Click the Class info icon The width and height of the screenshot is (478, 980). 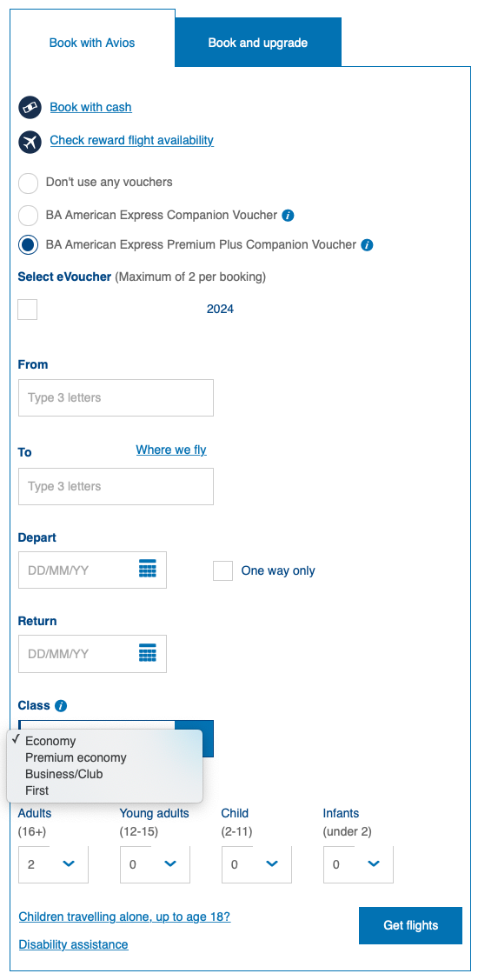(61, 706)
